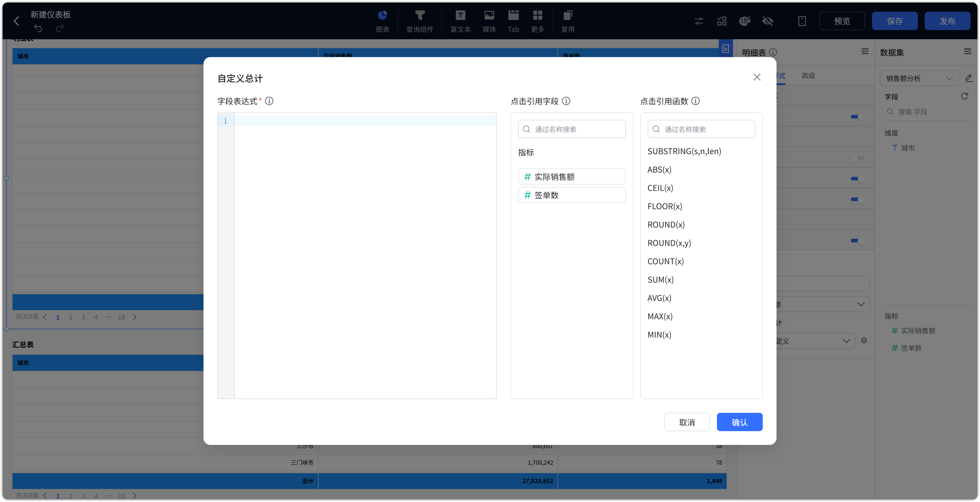This screenshot has width=980, height=502.
Task: Select 实际销售额 metric in 数据集 panel
Action: coord(914,330)
